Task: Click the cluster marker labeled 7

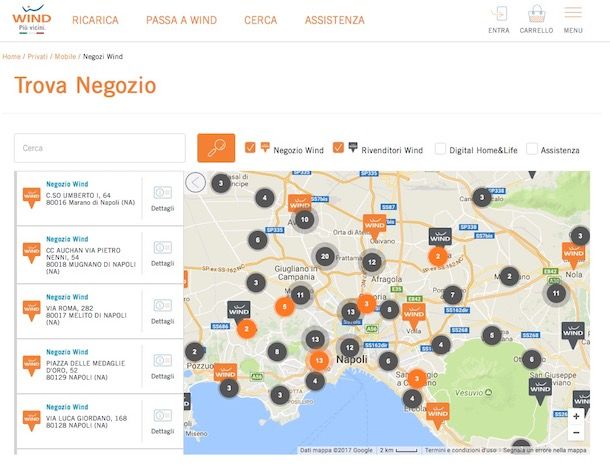Action: pos(452,295)
